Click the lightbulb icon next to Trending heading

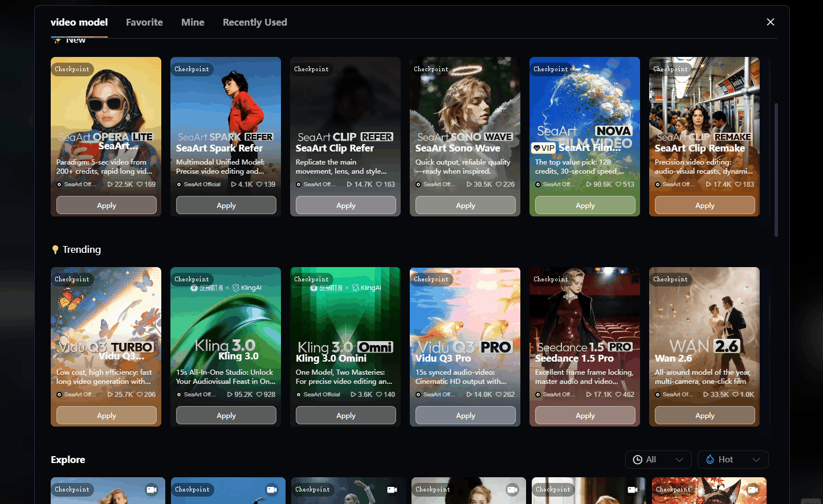(55, 249)
